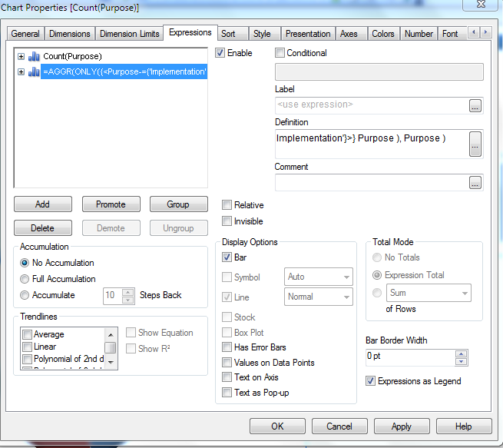
Task: Expand the AGGR(ONLY expression node
Action: 22,71
